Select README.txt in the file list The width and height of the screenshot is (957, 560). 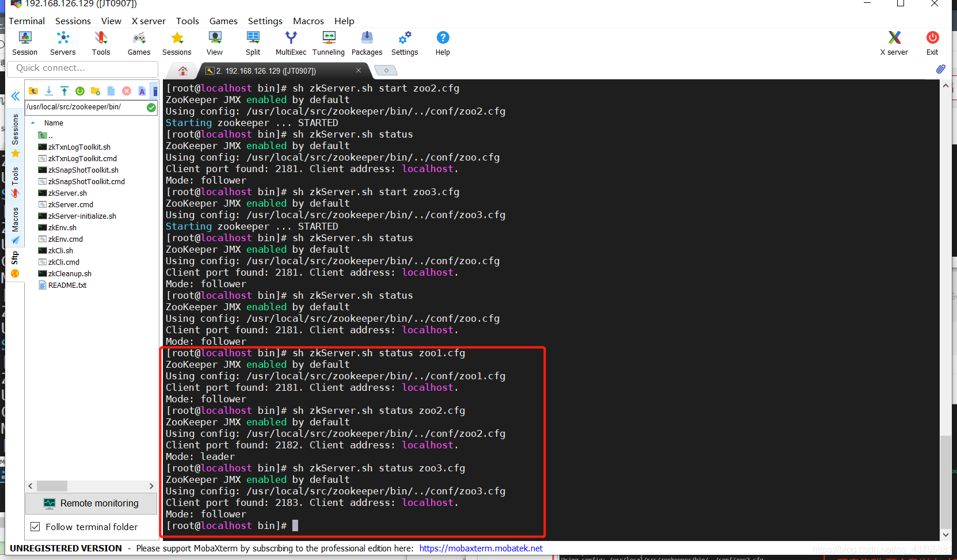[67, 285]
